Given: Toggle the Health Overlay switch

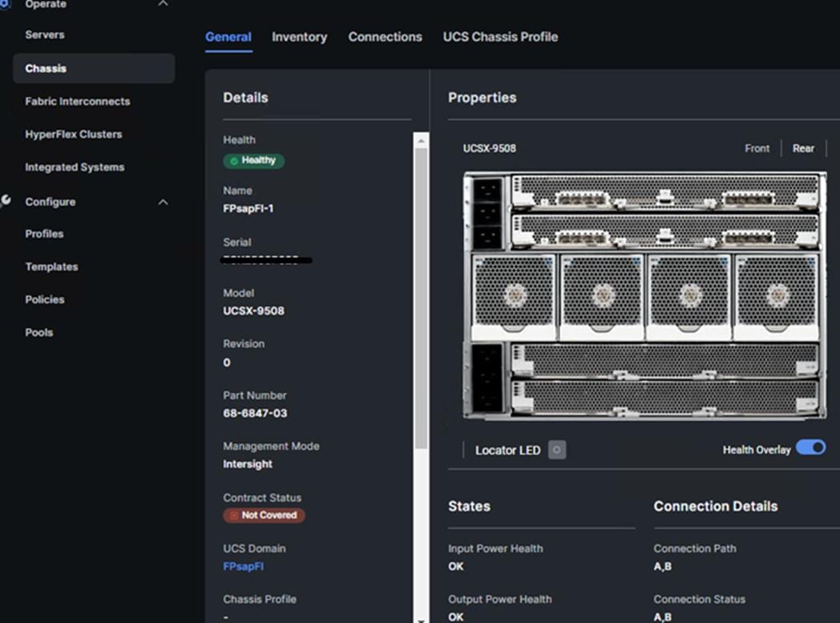Looking at the screenshot, I should (x=810, y=448).
